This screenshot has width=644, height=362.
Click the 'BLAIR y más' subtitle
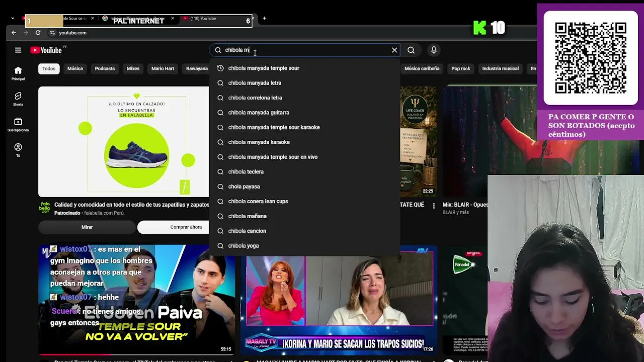pyautogui.click(x=456, y=213)
